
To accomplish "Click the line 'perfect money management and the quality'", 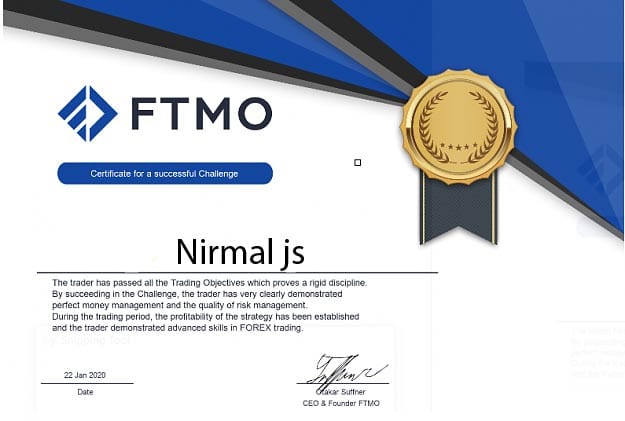I will point(180,305).
